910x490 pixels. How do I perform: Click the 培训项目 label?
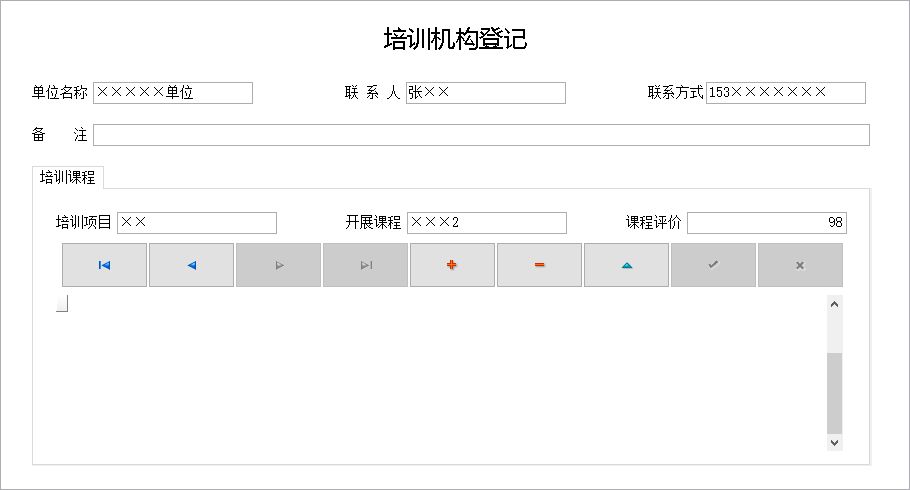pyautogui.click(x=84, y=222)
